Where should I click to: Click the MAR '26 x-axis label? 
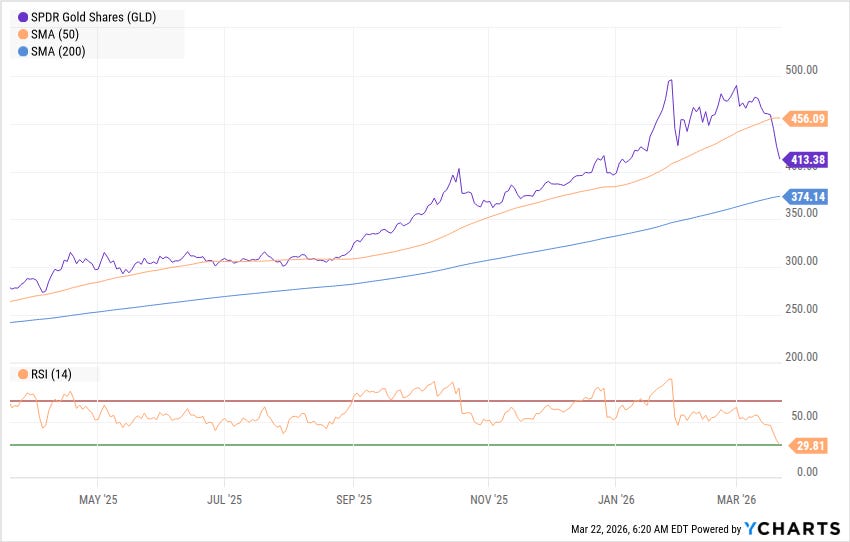pos(737,500)
